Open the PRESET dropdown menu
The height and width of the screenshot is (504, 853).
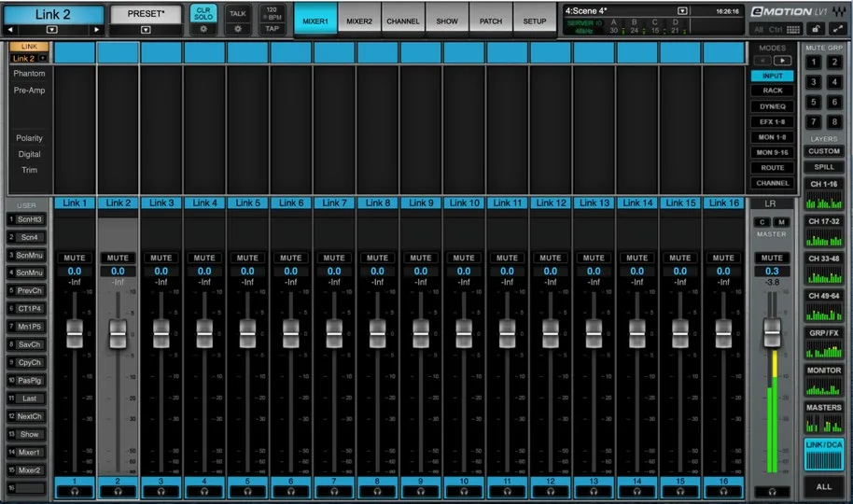pyautogui.click(x=146, y=30)
